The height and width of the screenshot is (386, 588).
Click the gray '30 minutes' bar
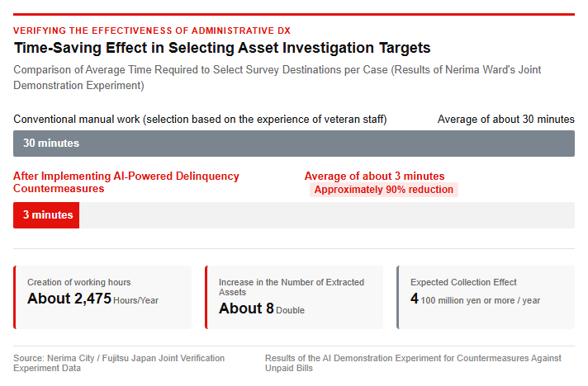294,144
